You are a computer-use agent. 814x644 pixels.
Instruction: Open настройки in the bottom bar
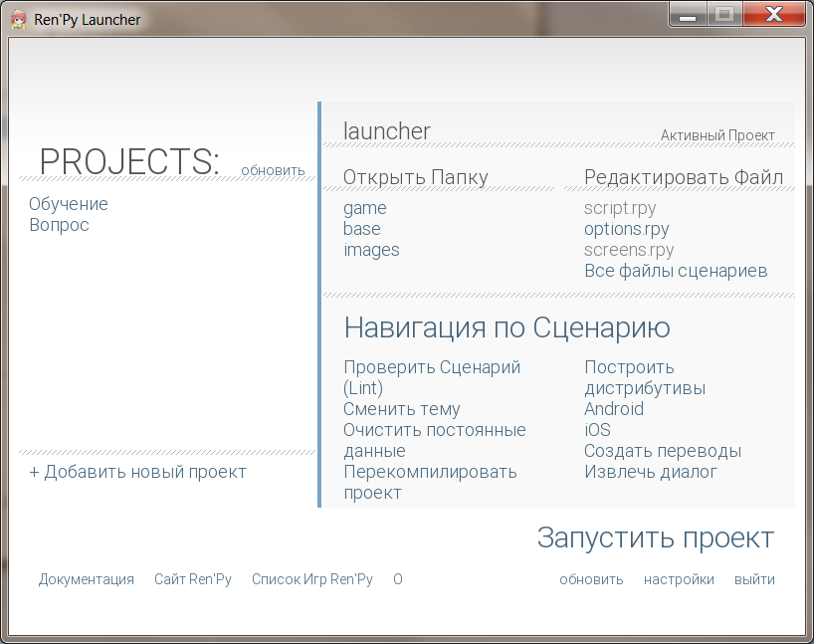679,579
